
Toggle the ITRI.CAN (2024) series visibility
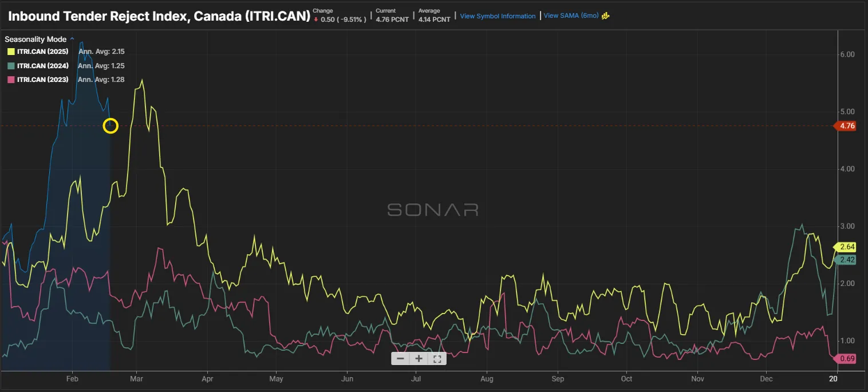tap(43, 66)
